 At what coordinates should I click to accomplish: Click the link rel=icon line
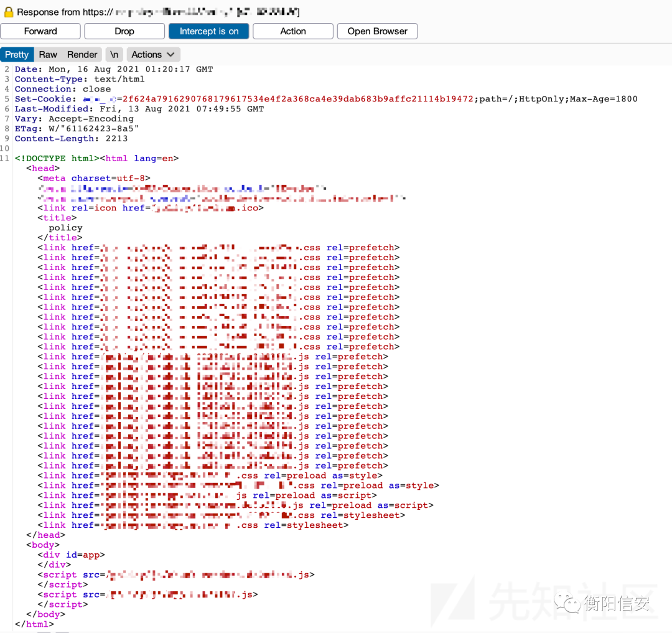coord(151,208)
